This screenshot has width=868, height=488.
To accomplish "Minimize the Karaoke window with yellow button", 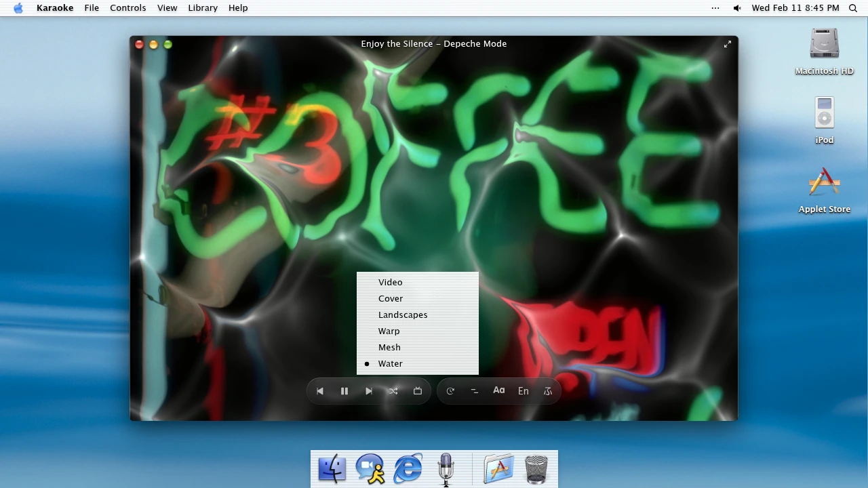I will pyautogui.click(x=153, y=45).
